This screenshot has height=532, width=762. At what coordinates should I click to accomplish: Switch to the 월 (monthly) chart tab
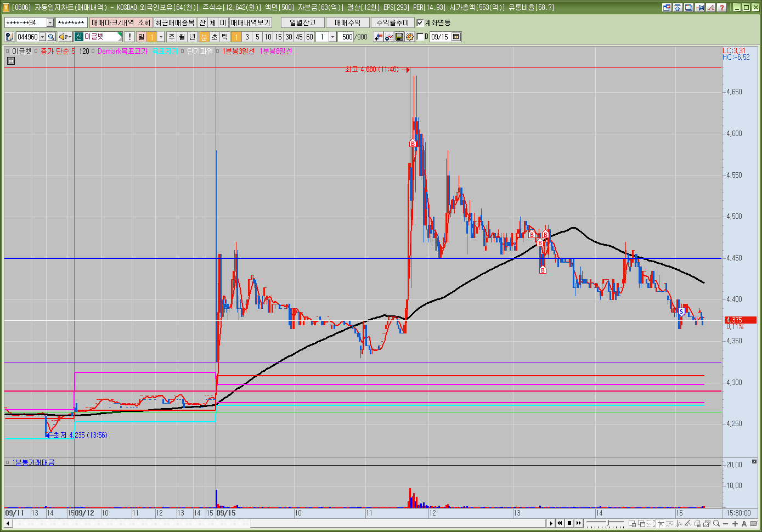pos(182,37)
